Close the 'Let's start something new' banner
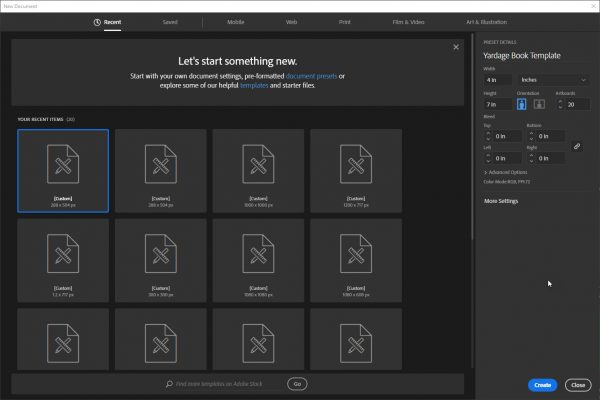 pyautogui.click(x=456, y=46)
